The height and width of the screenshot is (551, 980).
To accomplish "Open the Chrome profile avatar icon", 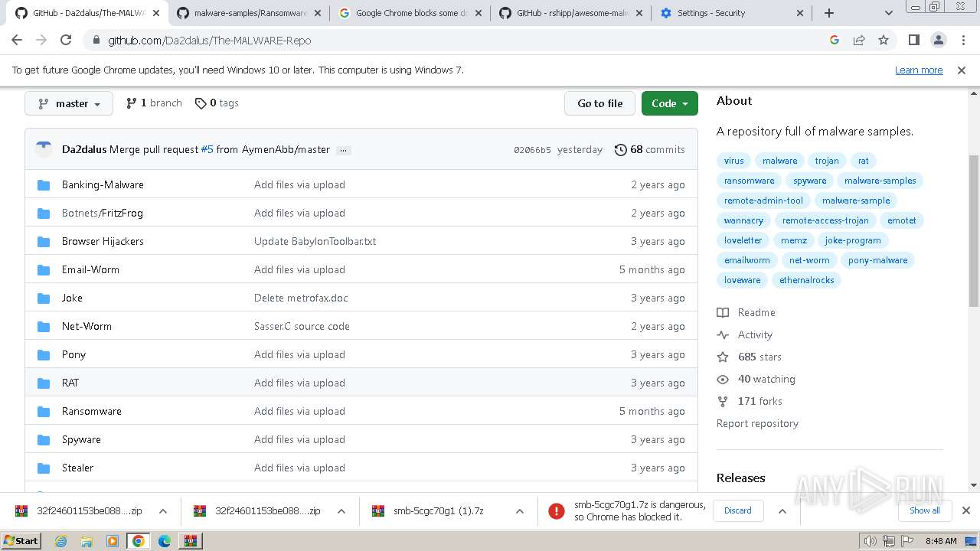I will coord(939,41).
